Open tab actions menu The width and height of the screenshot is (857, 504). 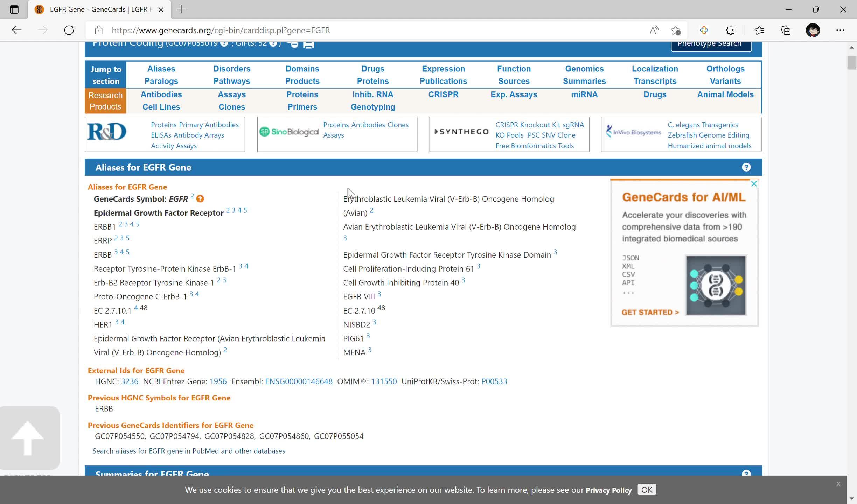point(14,9)
